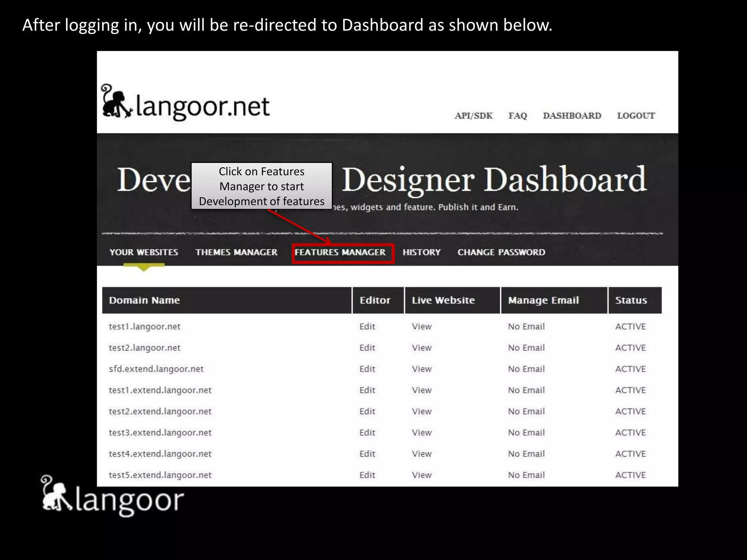Switch to the HISTORY tab
The height and width of the screenshot is (560, 747).
point(422,252)
